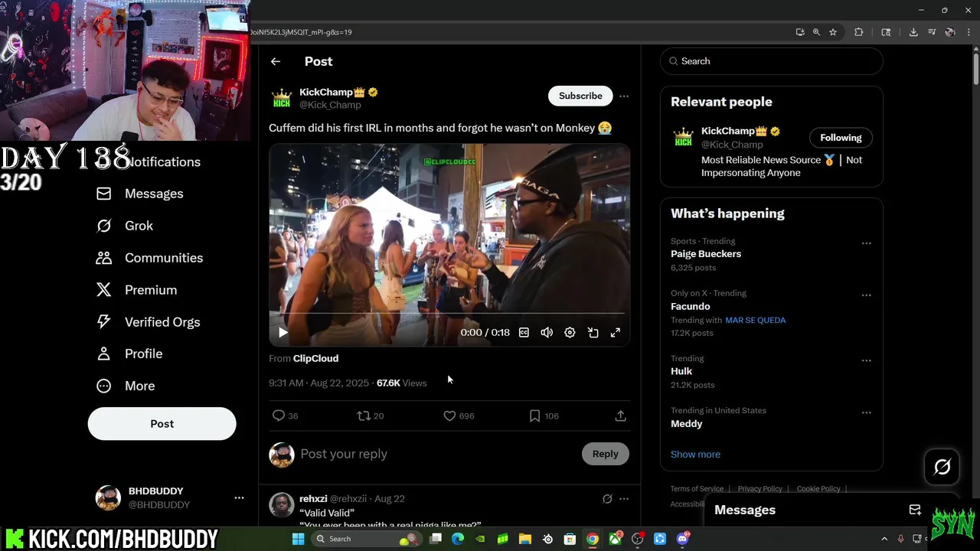Enter fullscreen on video
This screenshot has width=980, height=551.
point(616,332)
